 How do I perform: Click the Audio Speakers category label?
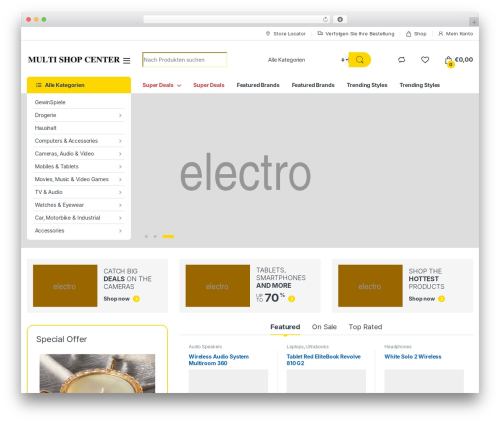tap(205, 347)
